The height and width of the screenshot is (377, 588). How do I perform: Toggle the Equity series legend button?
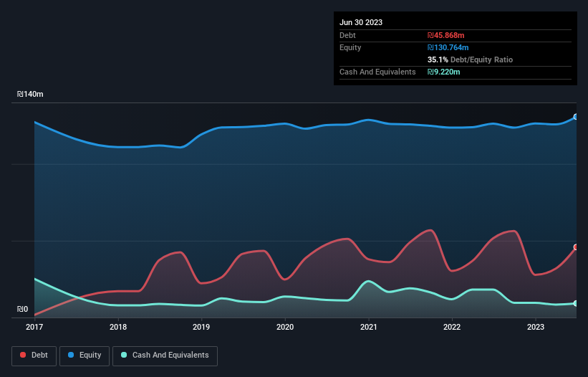[x=85, y=355]
